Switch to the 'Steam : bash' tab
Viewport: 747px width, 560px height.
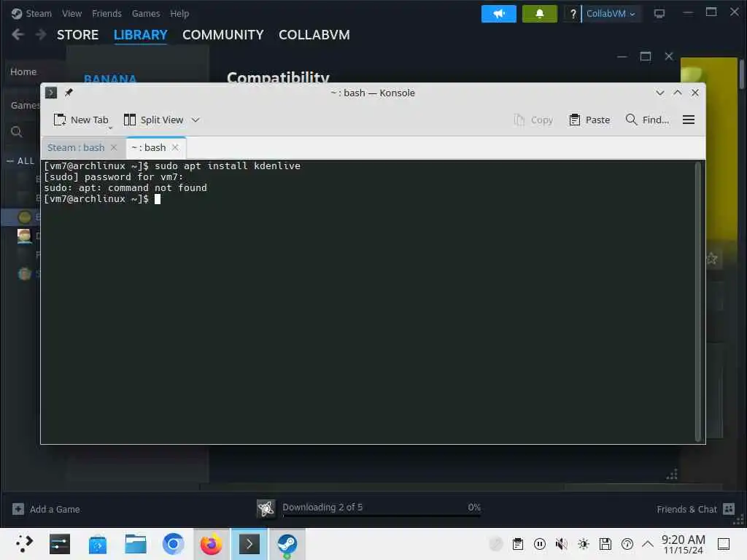76,147
